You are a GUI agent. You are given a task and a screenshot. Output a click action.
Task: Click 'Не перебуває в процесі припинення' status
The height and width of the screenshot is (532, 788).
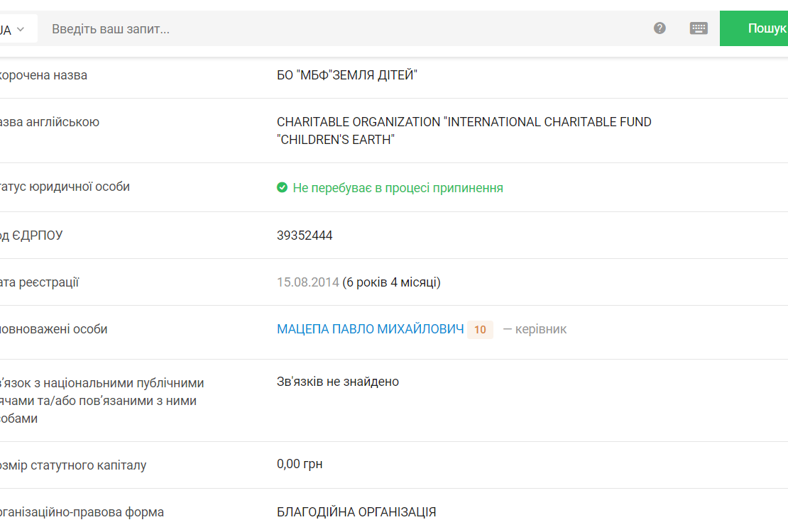(x=398, y=188)
